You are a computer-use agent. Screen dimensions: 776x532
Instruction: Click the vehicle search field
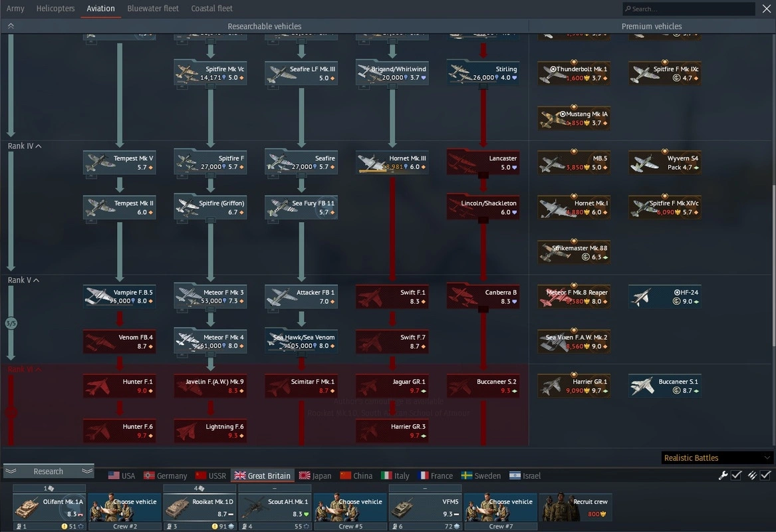point(688,9)
